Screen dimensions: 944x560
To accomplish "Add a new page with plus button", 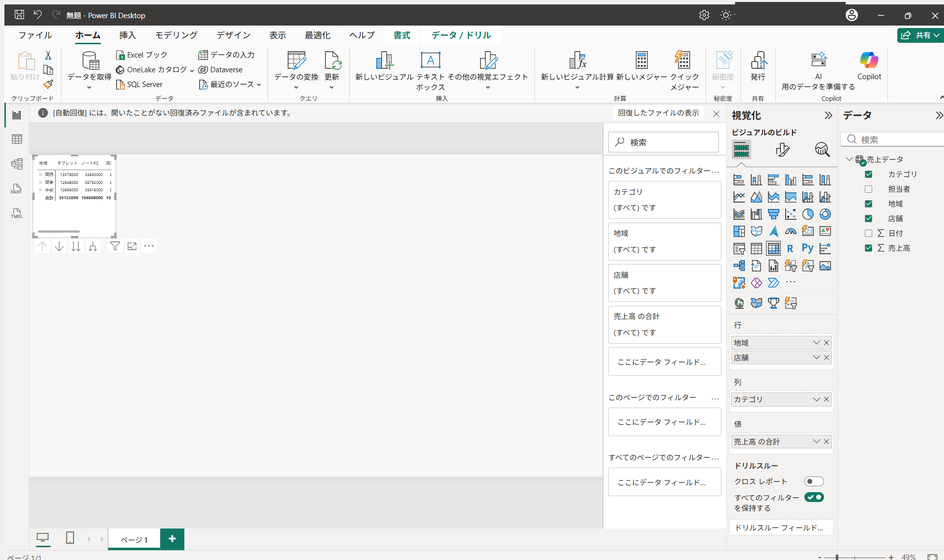I will [x=172, y=539].
